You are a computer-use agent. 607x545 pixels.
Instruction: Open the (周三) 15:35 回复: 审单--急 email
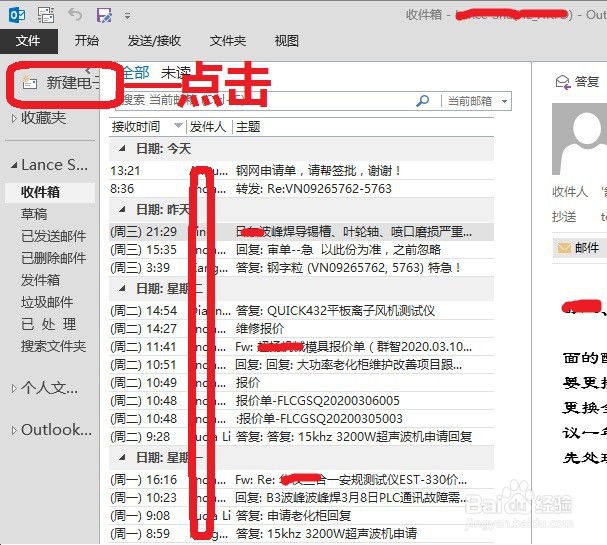click(x=302, y=250)
